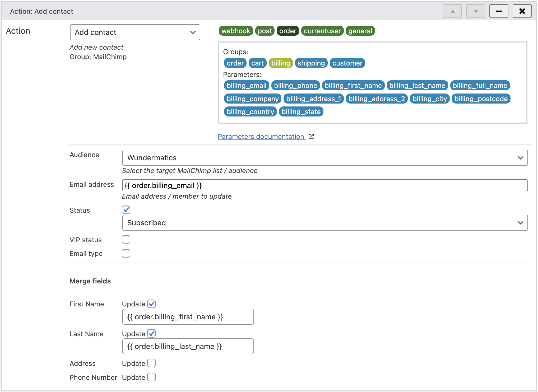The image size is (538, 392).
Task: Select the billing group tag
Action: pyautogui.click(x=281, y=63)
